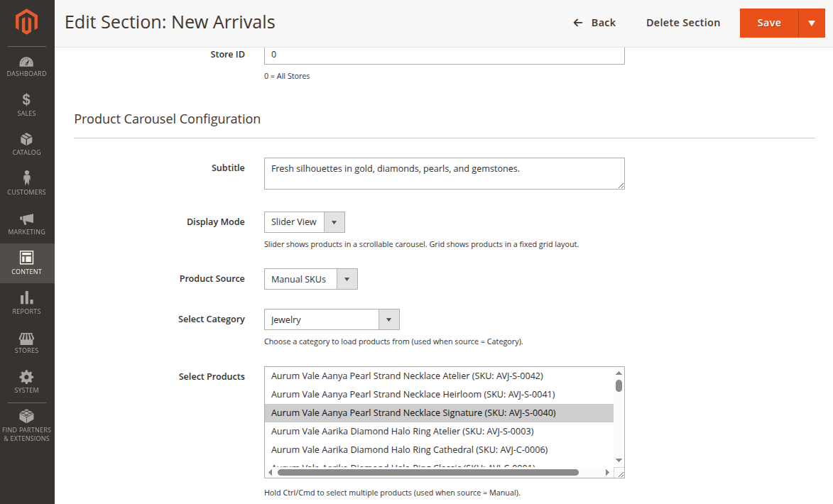The image size is (833, 504).
Task: Open the Dashboard sidebar menu
Action: point(26,67)
